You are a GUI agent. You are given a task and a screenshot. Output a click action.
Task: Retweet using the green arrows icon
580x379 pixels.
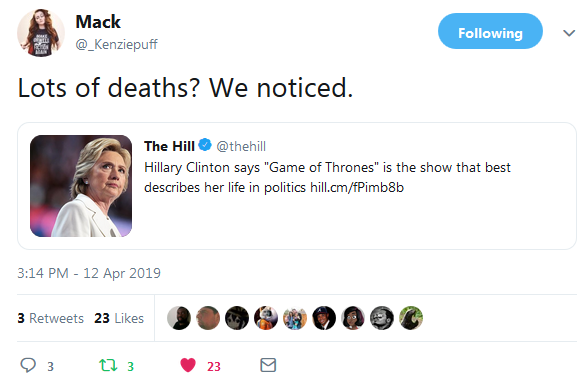click(108, 365)
